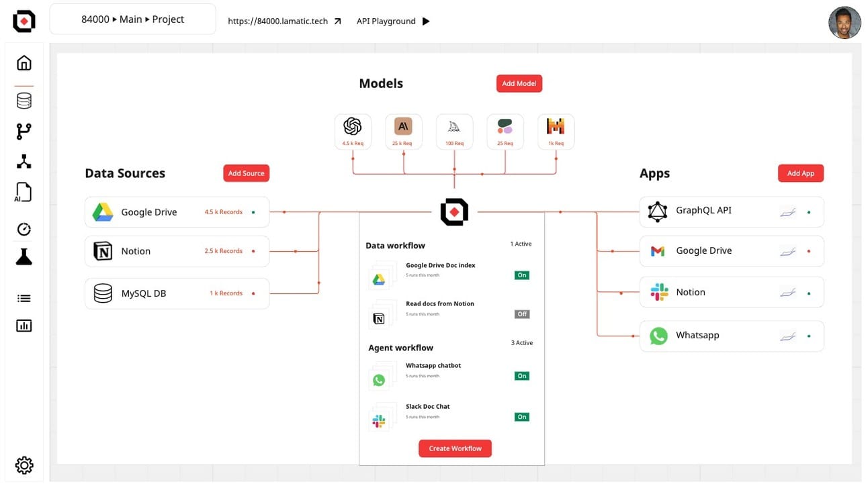Viewport: 868px width, 488px height.
Task: Select the sailboat model with 100 Req
Action: (455, 131)
